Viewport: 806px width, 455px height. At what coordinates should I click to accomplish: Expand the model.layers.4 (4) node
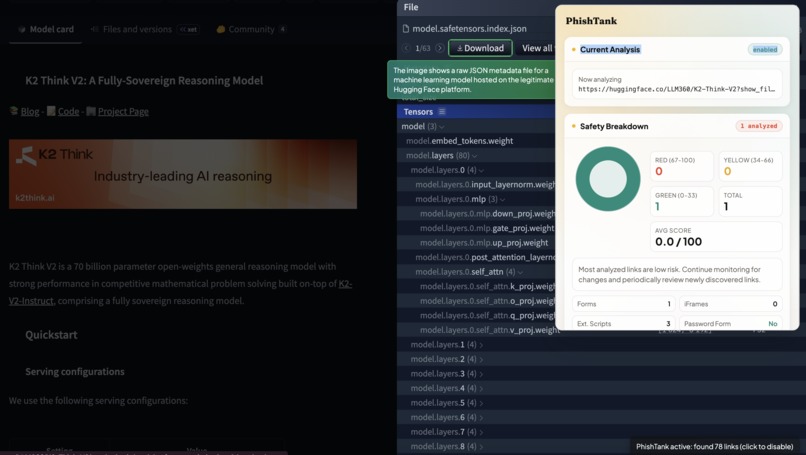tap(481, 389)
